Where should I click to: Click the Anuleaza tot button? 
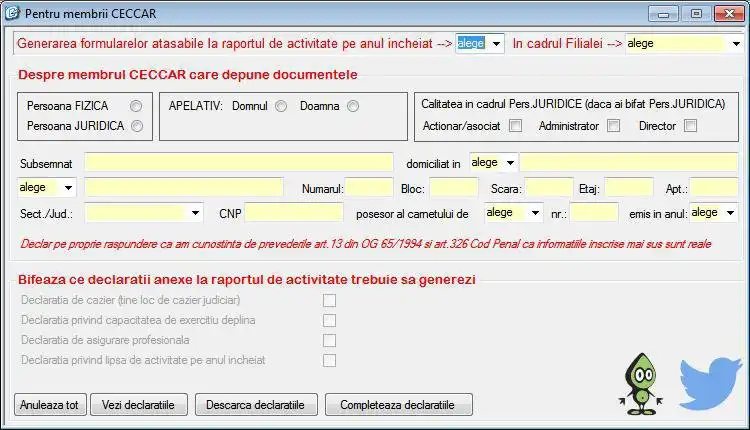50,405
